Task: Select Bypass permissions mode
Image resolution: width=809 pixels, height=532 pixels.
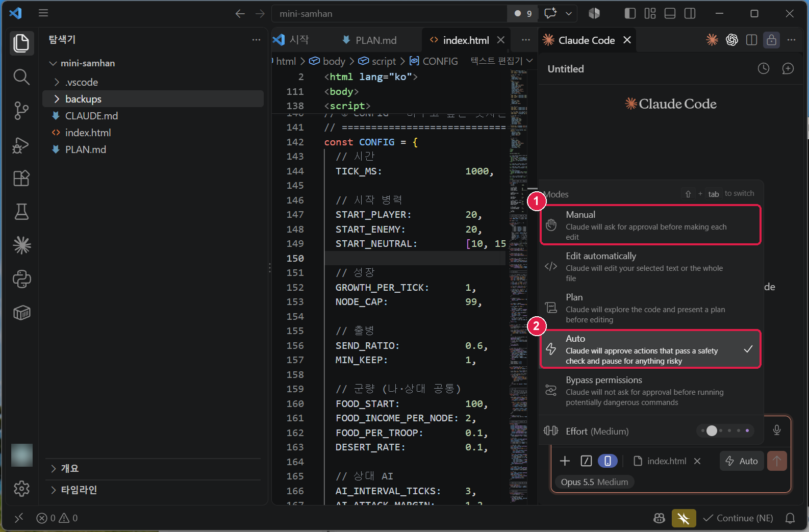Action: point(651,390)
